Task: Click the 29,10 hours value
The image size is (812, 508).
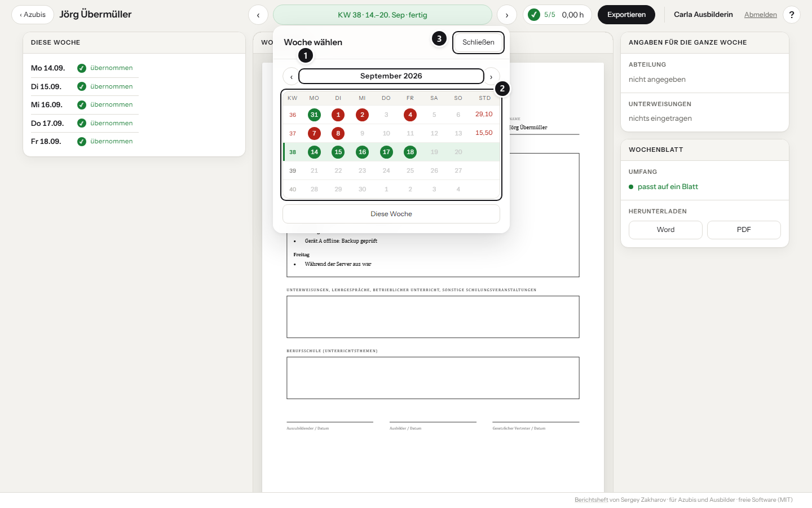Action: click(x=484, y=114)
